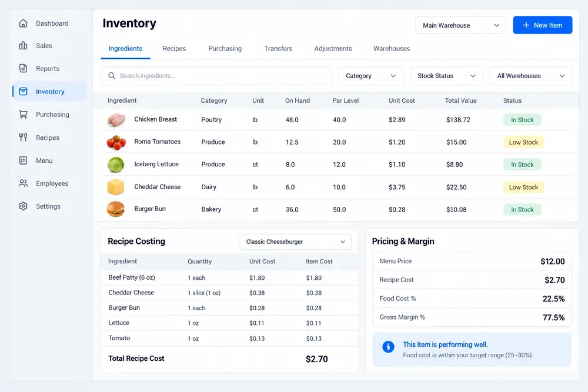
Task: Switch to the Warehouses tab
Action: (x=392, y=48)
